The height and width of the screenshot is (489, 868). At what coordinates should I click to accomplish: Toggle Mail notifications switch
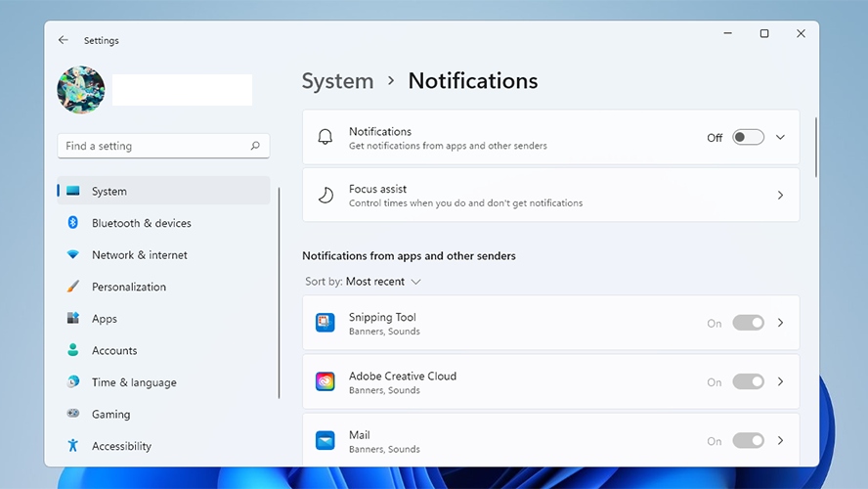click(x=748, y=441)
